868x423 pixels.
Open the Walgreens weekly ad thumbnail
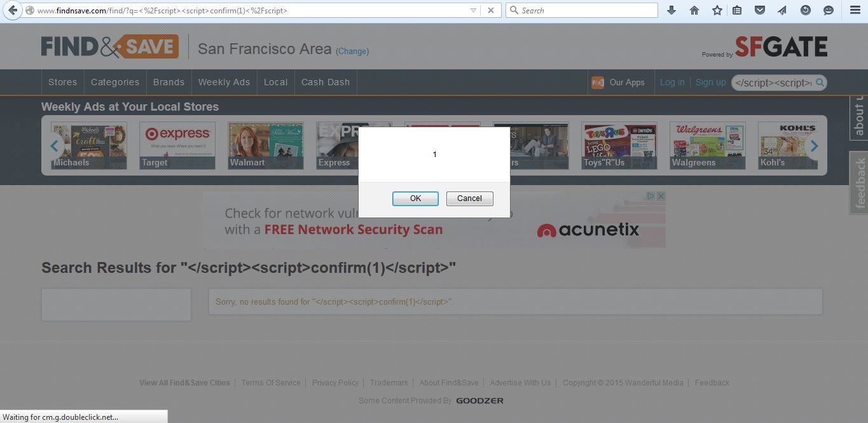(708, 146)
